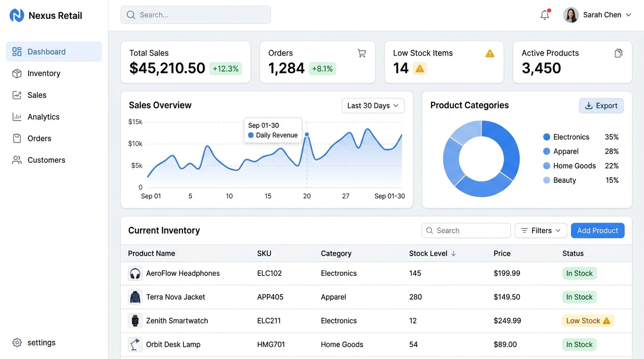Click the warning badge beside the number 14
Viewport: 644px width, 359px height.
[420, 69]
